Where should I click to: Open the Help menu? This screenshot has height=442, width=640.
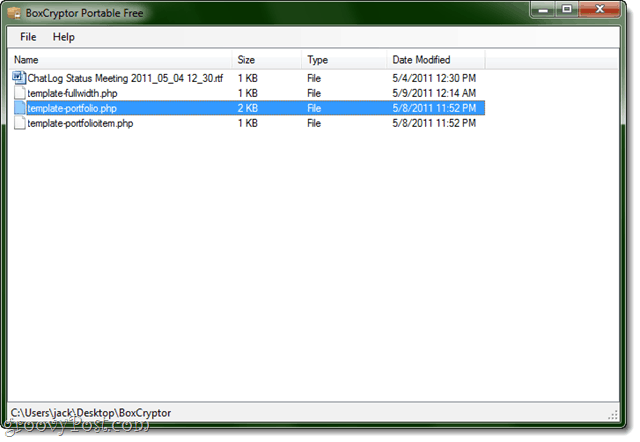[x=64, y=37]
